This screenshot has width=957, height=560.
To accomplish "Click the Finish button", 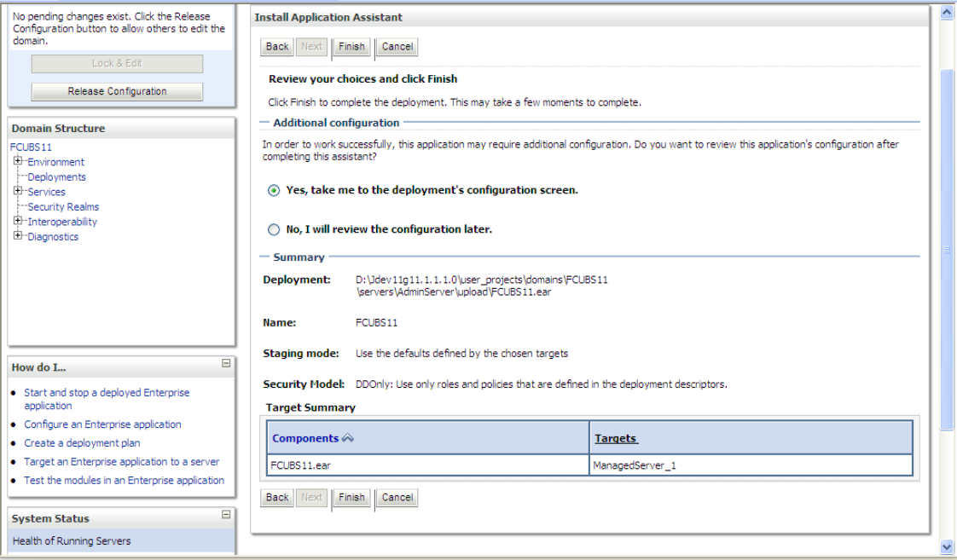I will click(x=351, y=47).
